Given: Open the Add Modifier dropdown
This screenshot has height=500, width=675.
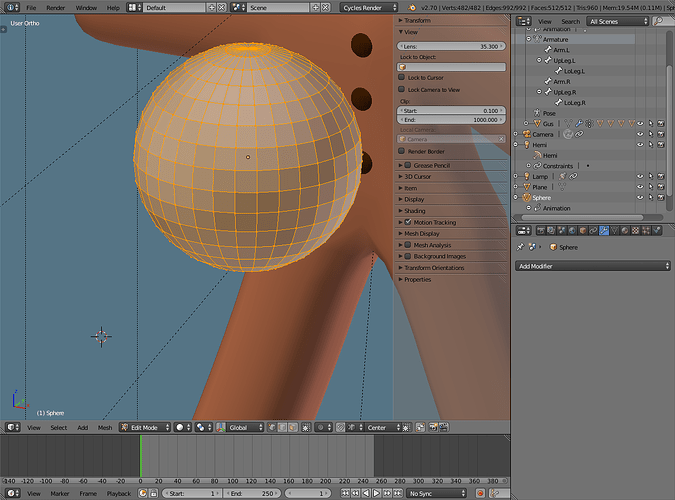Looking at the screenshot, I should click(x=593, y=266).
